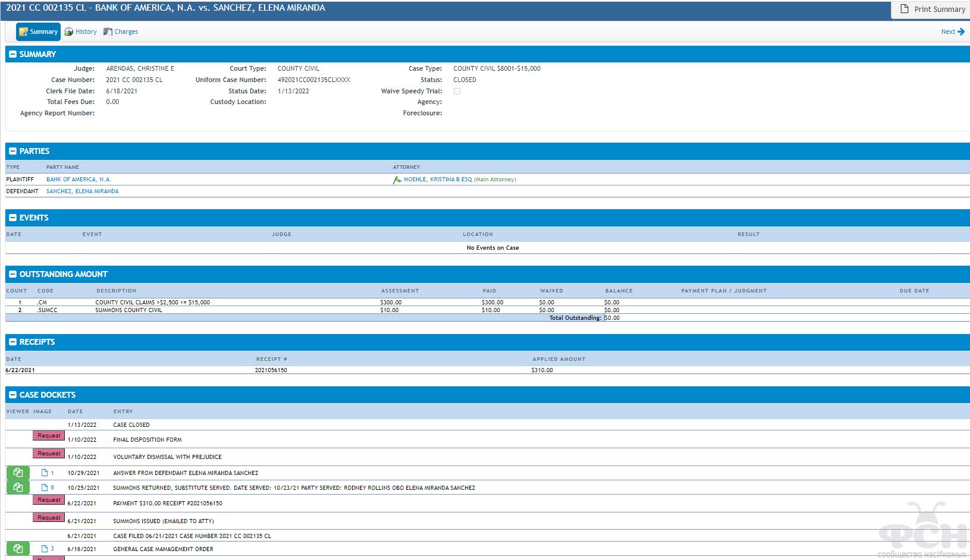The width and height of the screenshot is (970, 560).
Task: Select the CASE FILED 06/21/2021 docket entry
Action: pyautogui.click(x=192, y=536)
